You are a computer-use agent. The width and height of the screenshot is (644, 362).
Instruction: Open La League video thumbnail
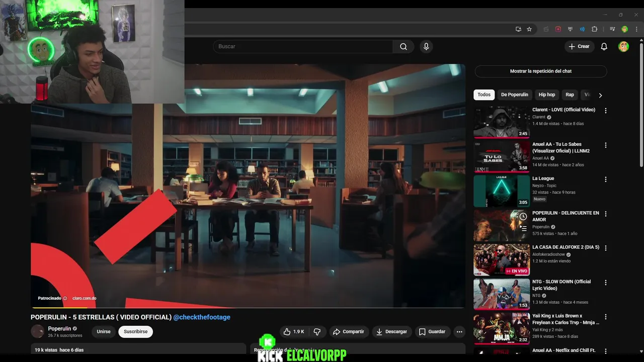point(502,191)
